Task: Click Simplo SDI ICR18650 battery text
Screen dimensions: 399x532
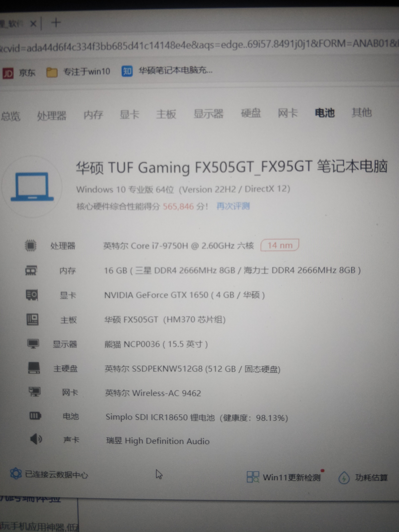Action: (x=197, y=417)
